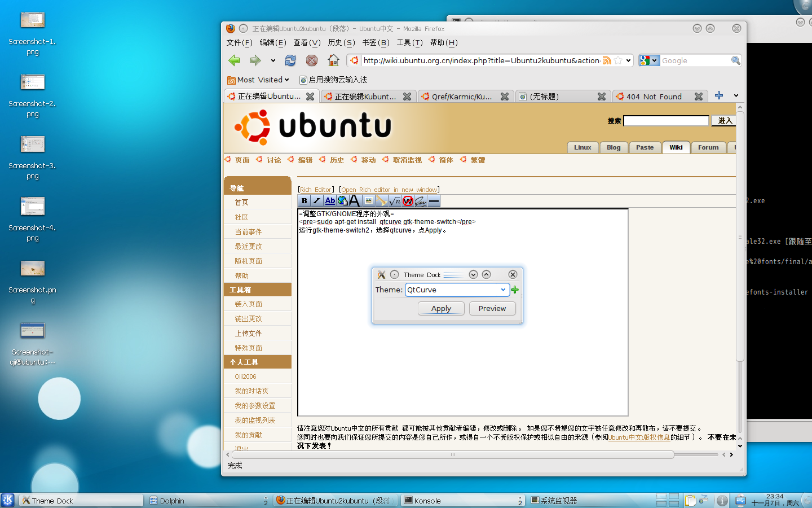
Task: Insert horizontal line icon in editor toolbar
Action: click(x=434, y=201)
